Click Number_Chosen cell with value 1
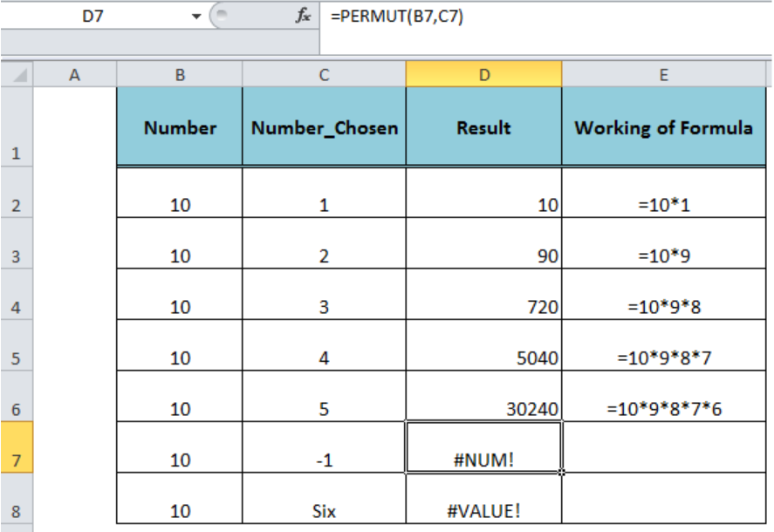The image size is (774, 532). click(x=324, y=193)
